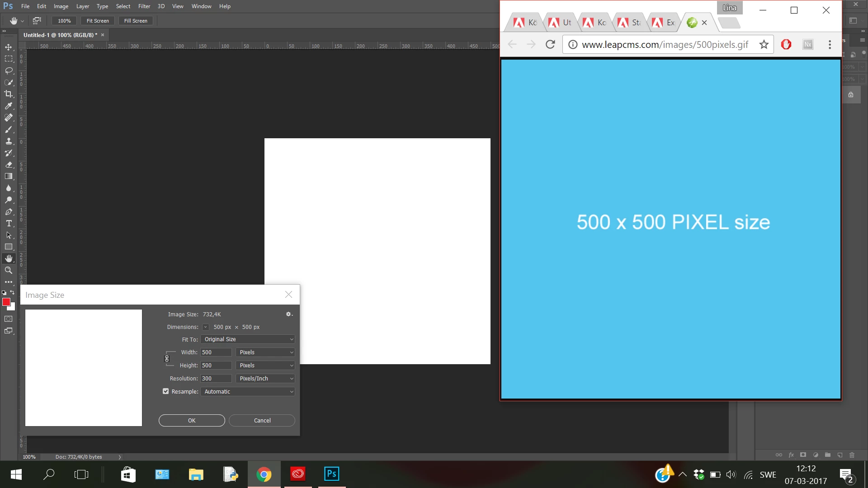Select the Eyedropper tool
This screenshot has width=868, height=488.
point(9,106)
